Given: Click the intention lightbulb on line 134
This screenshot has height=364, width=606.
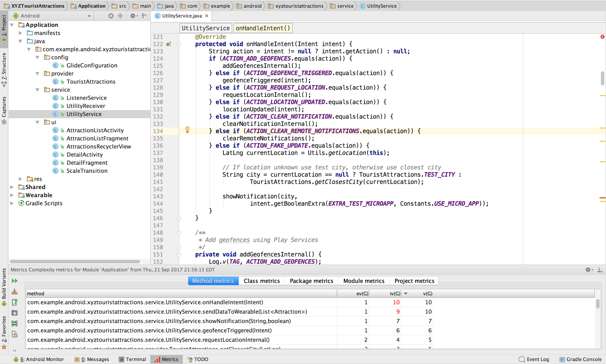Looking at the screenshot, I should tap(187, 130).
